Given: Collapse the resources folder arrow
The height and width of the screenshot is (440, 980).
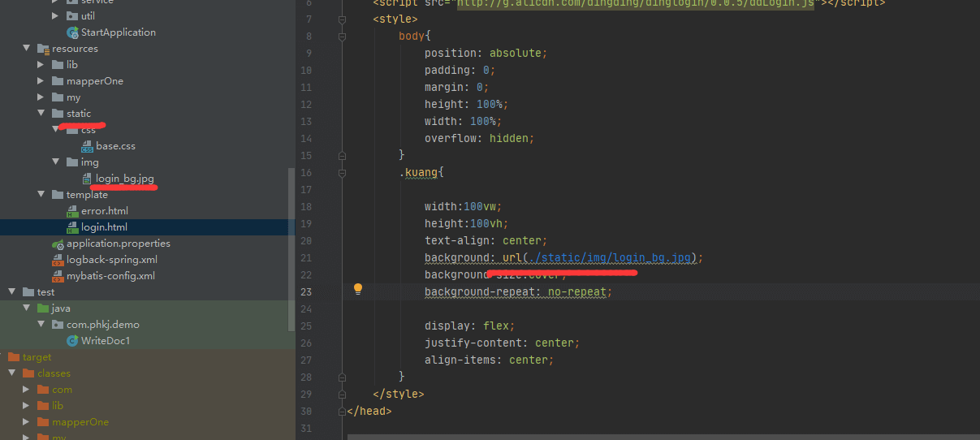Looking at the screenshot, I should point(27,49).
